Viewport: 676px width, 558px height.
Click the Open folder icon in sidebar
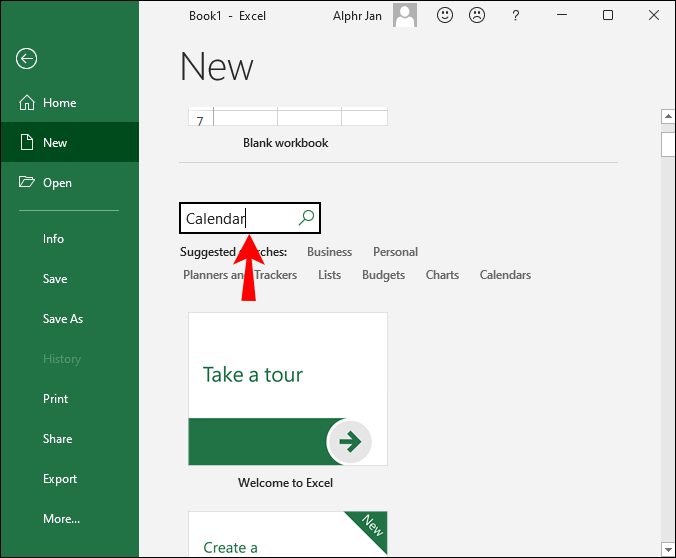27,182
